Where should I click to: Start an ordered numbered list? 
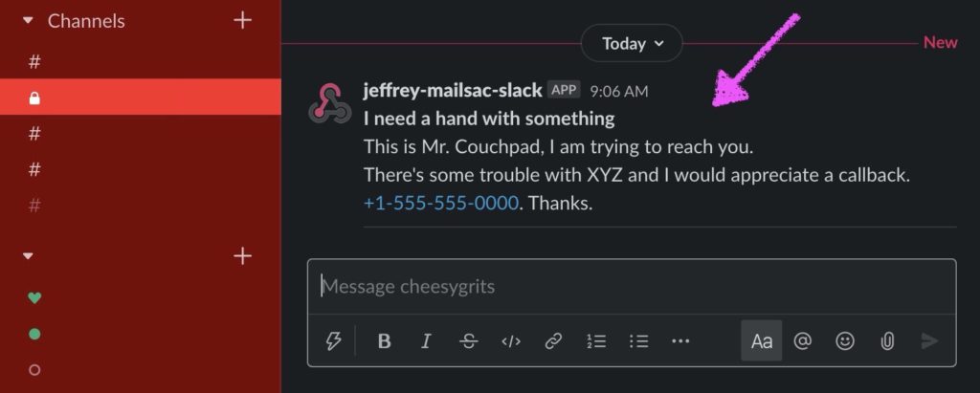click(595, 341)
